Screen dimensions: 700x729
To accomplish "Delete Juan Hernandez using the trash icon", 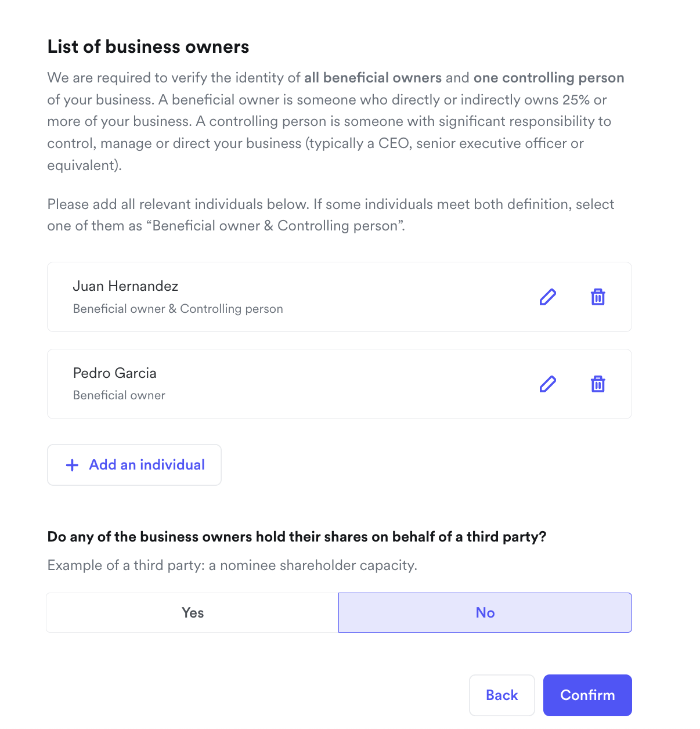I will (x=598, y=297).
